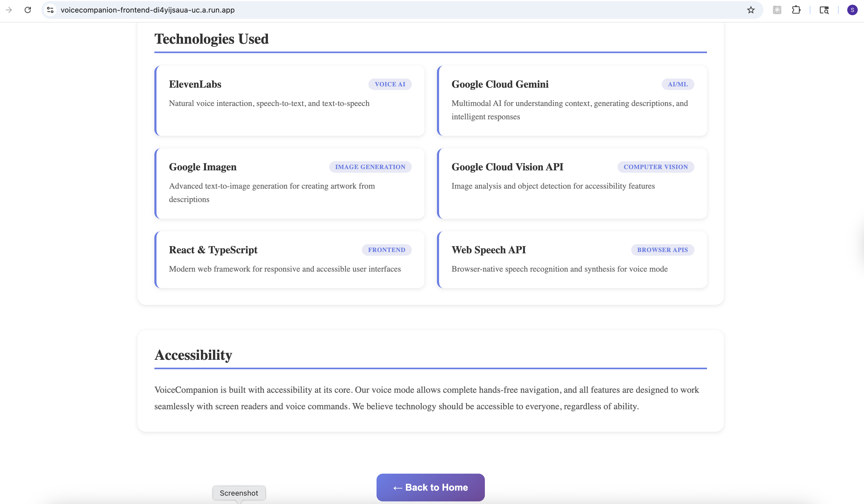The height and width of the screenshot is (504, 864).
Task: Click the Back to Home button
Action: pyautogui.click(x=430, y=487)
